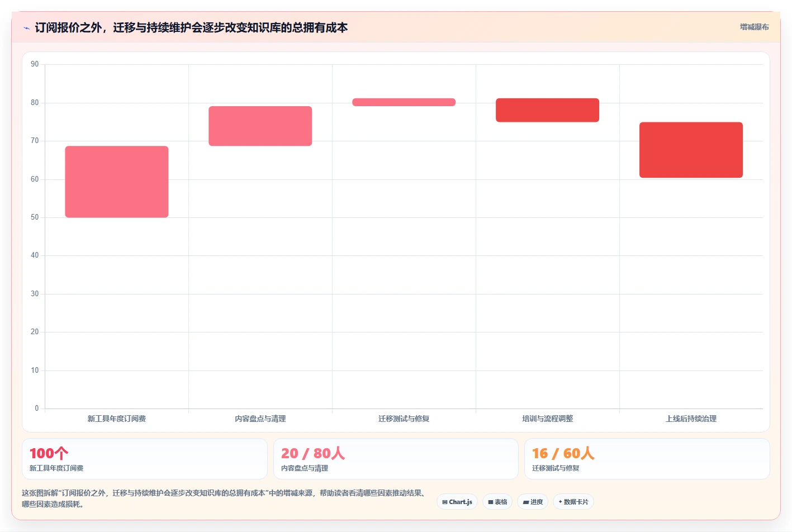The height and width of the screenshot is (532, 792).
Task: Click y-axis tick value 0
Action: point(37,408)
